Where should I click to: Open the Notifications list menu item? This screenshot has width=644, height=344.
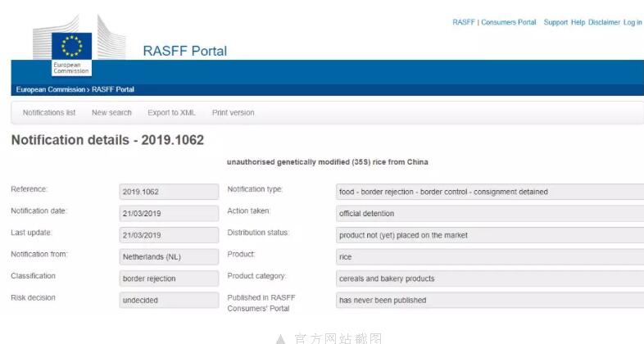click(49, 112)
